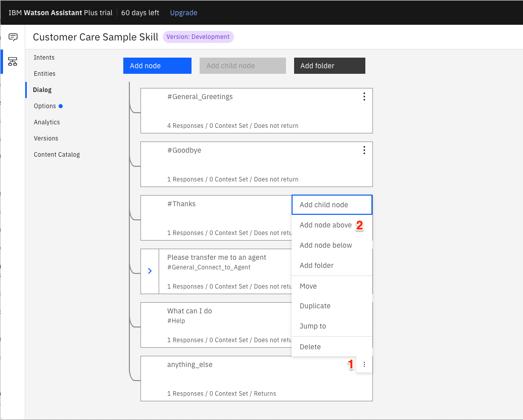Click the dark Add folder button
This screenshot has height=420, width=523.
[x=329, y=66]
